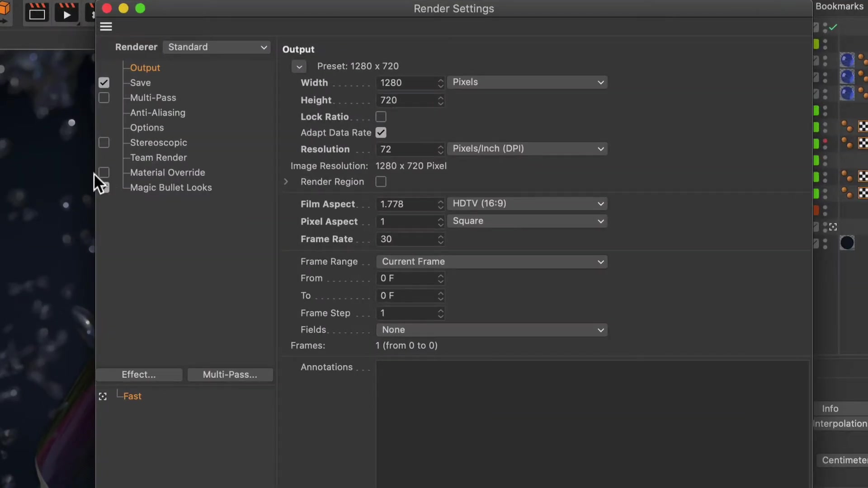Select Render to Picture Viewer icon
The image size is (868, 488).
(x=66, y=13)
